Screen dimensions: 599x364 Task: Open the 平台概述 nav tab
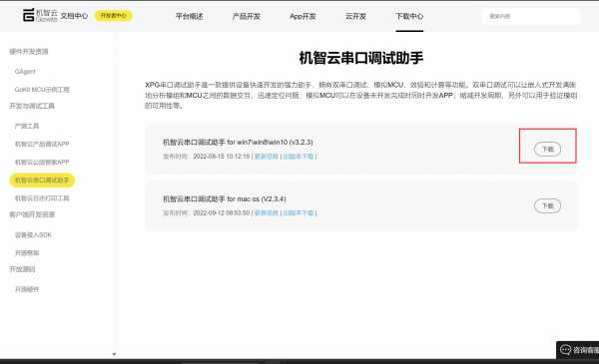click(x=189, y=16)
